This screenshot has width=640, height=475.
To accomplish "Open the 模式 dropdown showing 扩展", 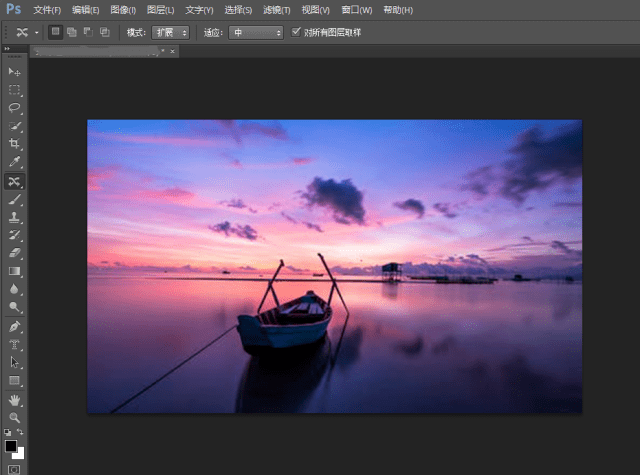I will pos(170,33).
